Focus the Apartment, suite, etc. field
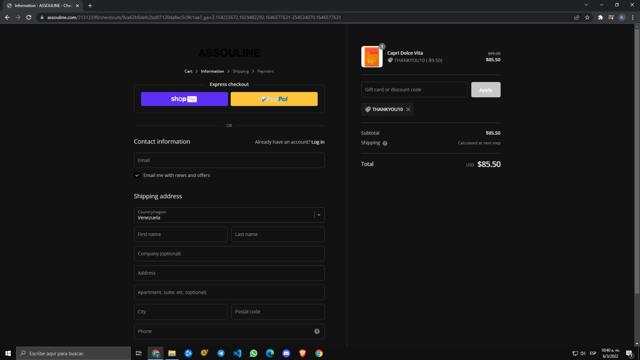The width and height of the screenshot is (640, 360). [x=229, y=292]
